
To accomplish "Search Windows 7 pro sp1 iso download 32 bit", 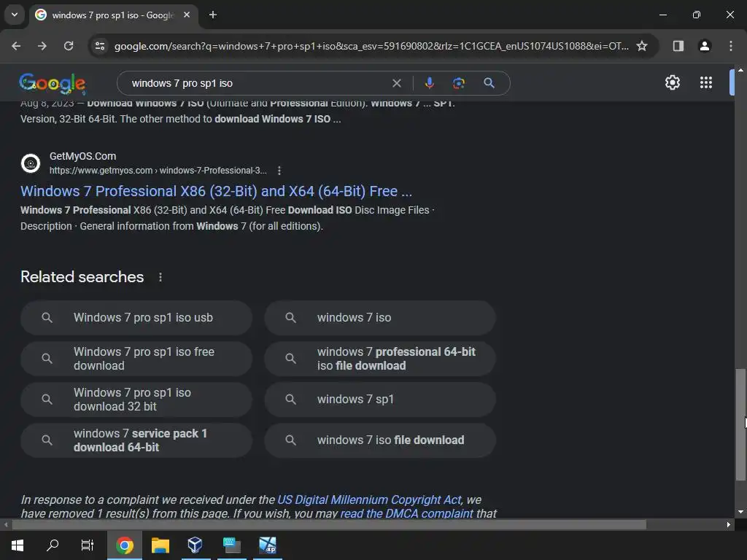I will coord(136,400).
